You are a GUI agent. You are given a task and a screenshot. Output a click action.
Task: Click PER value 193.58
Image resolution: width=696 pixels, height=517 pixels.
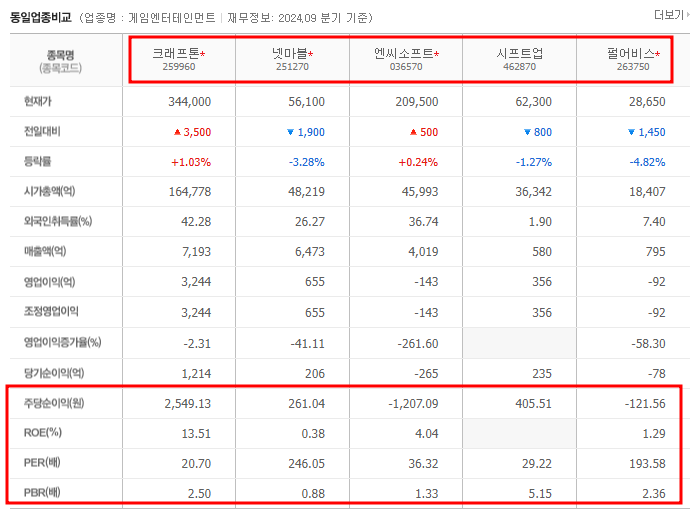pos(647,464)
